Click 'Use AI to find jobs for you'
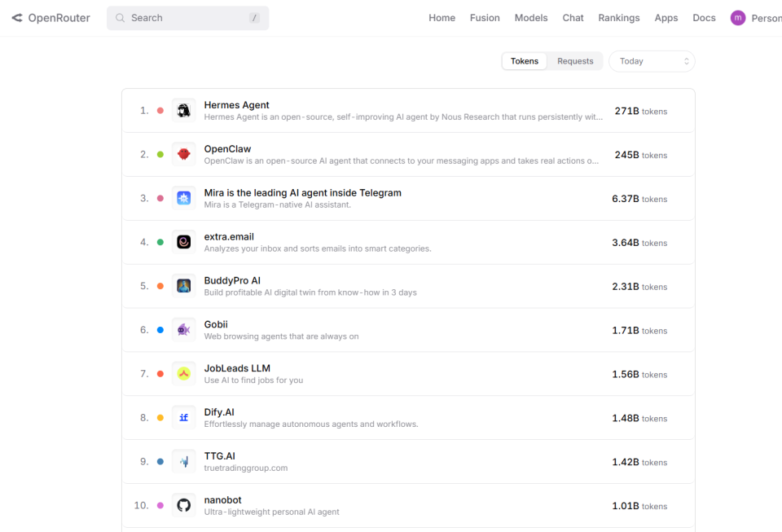Image resolution: width=782 pixels, height=532 pixels. pyautogui.click(x=253, y=380)
